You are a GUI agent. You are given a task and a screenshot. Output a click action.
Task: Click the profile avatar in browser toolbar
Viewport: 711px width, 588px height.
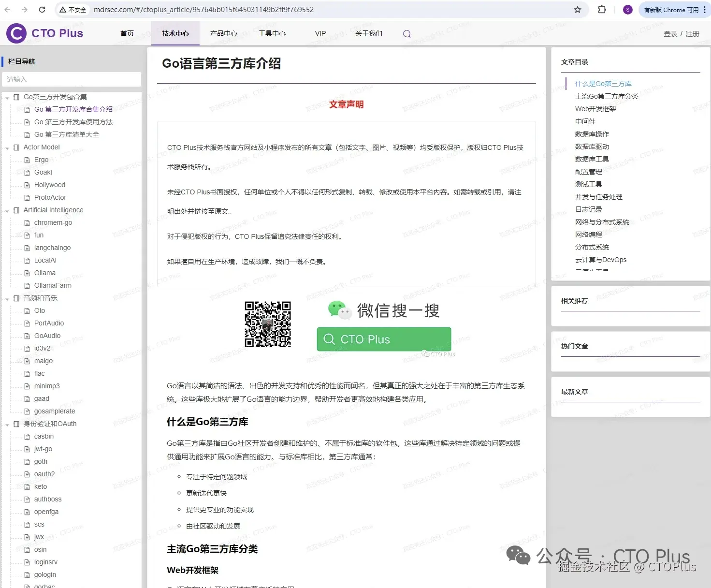pyautogui.click(x=627, y=9)
